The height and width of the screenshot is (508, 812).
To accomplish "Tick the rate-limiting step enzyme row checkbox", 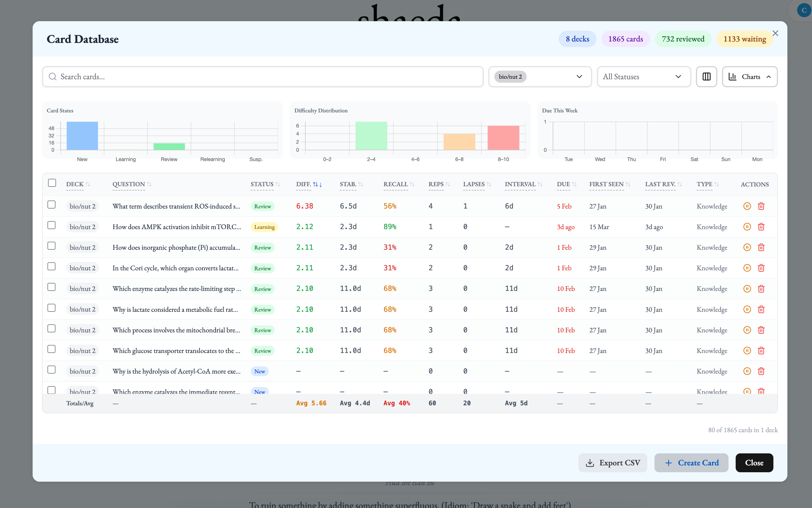I will pyautogui.click(x=51, y=287).
